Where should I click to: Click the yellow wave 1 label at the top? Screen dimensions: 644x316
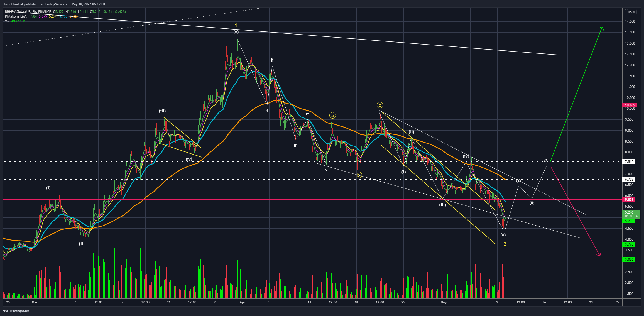[236, 25]
